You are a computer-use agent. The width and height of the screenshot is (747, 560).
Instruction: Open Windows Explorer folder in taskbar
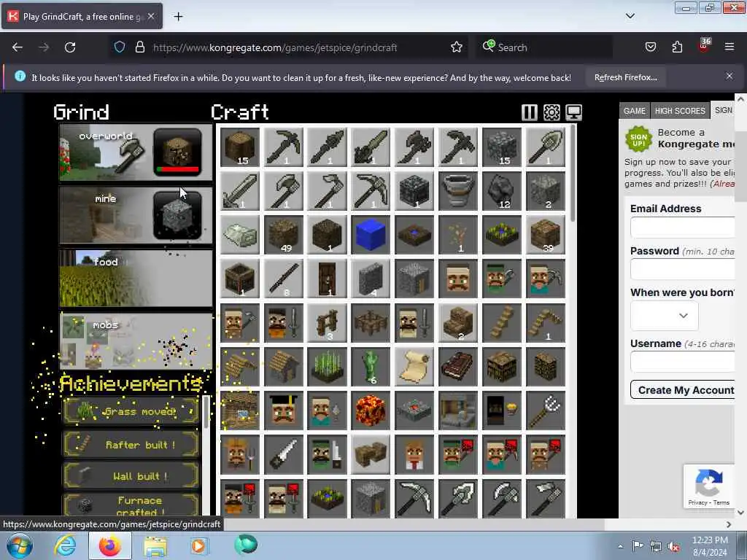coord(155,546)
